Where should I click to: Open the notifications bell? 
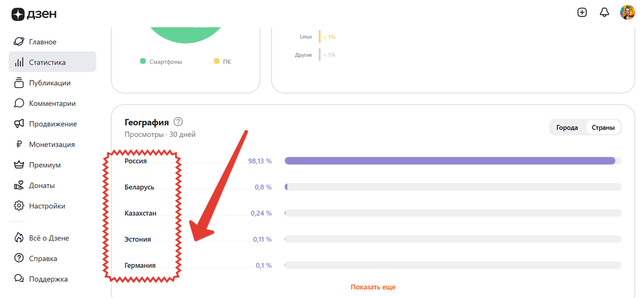coord(604,12)
